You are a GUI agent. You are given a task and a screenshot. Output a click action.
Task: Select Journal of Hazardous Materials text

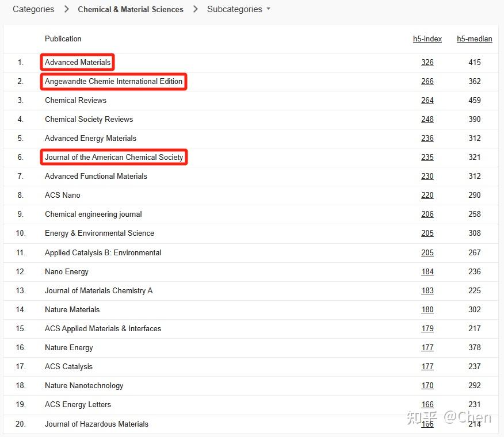click(97, 424)
